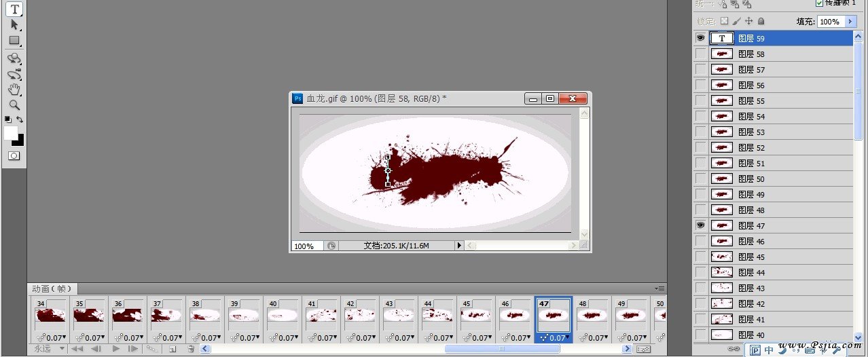Screen dimensions: 868x357
Task: Click the fill 100% value field
Action: [x=831, y=22]
